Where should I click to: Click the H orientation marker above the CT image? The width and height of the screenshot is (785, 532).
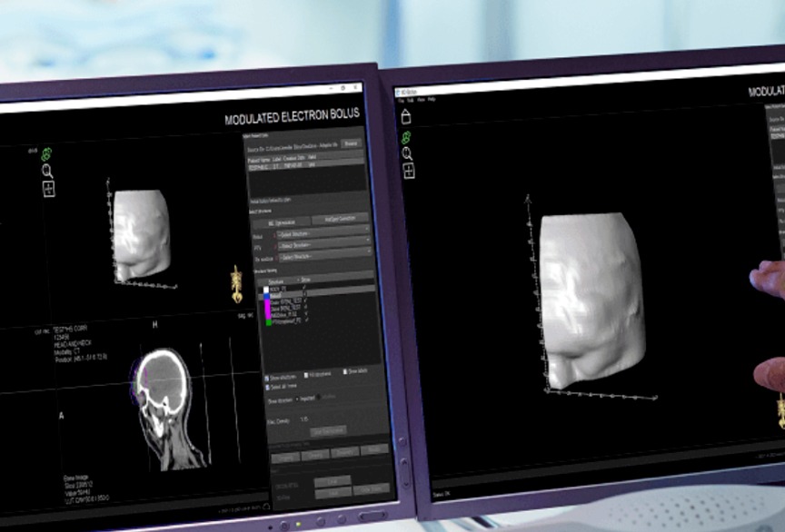(154, 325)
